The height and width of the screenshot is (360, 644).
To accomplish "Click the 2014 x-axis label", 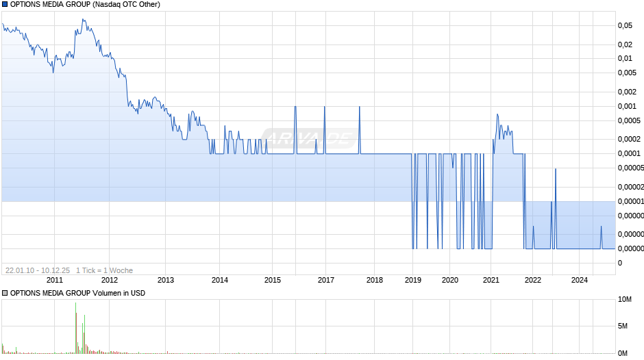I will pos(220,280).
